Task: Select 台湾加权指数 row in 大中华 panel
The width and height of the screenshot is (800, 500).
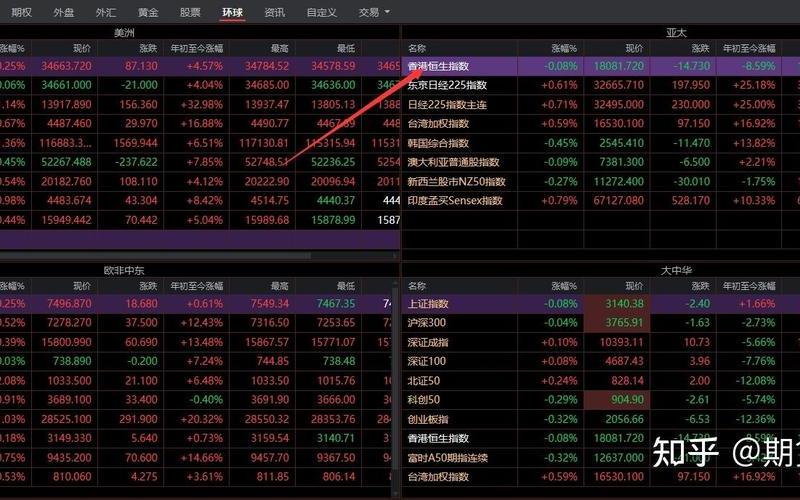Action: 601,477
